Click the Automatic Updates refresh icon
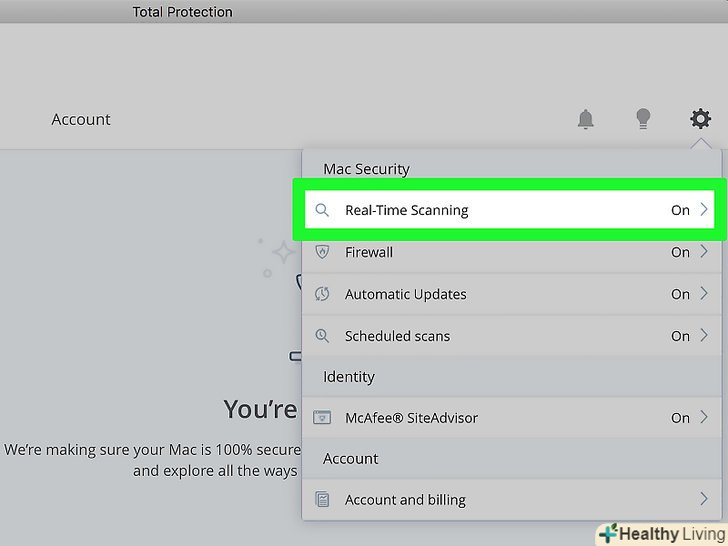This screenshot has width=728, height=546. (322, 294)
